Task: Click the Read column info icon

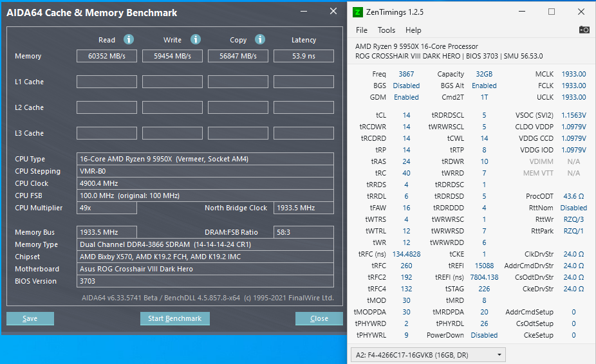Action: click(129, 39)
